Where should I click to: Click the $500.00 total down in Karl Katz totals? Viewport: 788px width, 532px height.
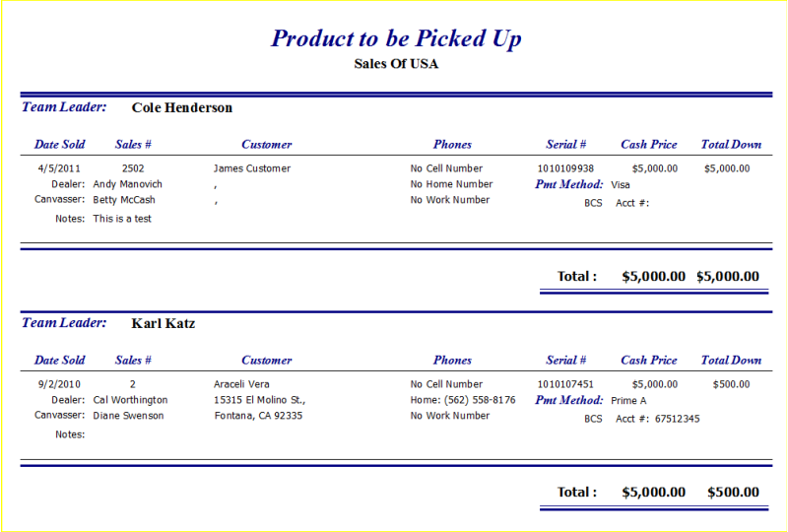(733, 492)
